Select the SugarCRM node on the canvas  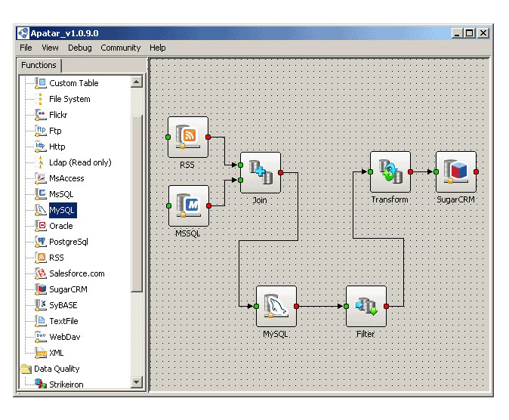[x=456, y=171]
